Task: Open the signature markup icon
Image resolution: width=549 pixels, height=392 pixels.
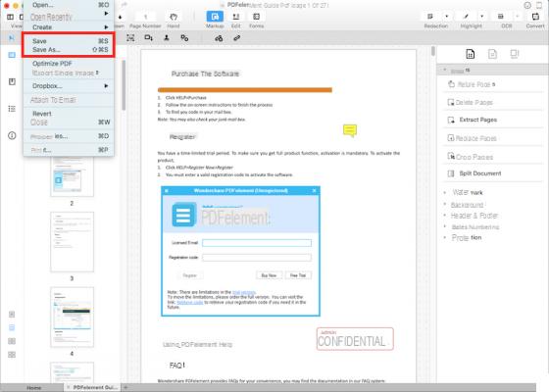Action: point(219,38)
